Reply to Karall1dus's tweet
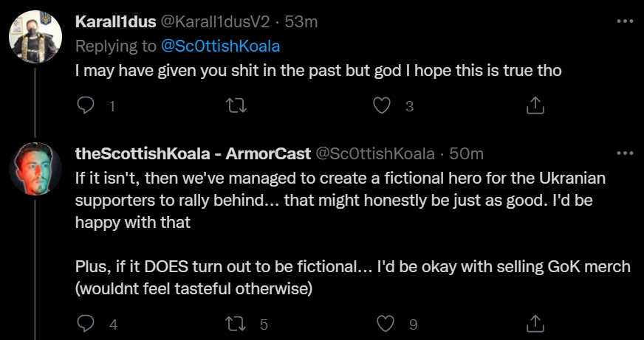 [x=86, y=106]
